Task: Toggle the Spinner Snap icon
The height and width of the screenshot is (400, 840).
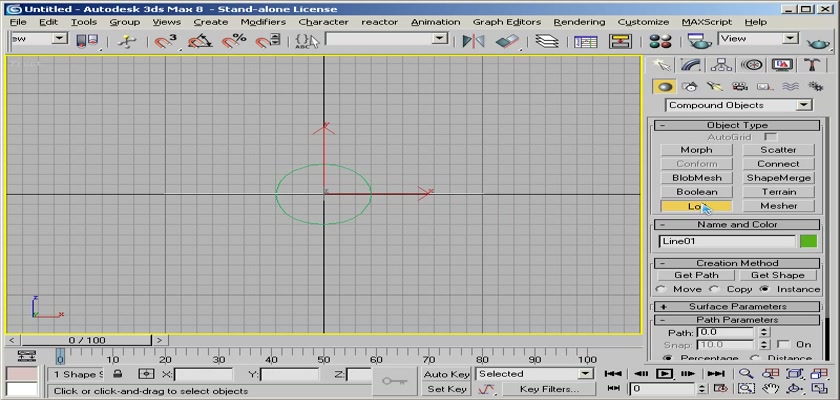Action: [267, 41]
